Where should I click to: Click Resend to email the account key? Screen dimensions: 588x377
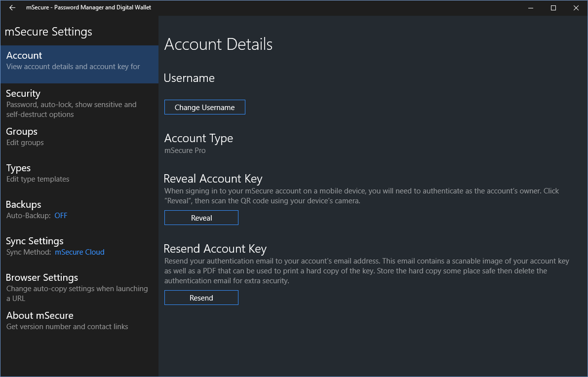click(201, 298)
